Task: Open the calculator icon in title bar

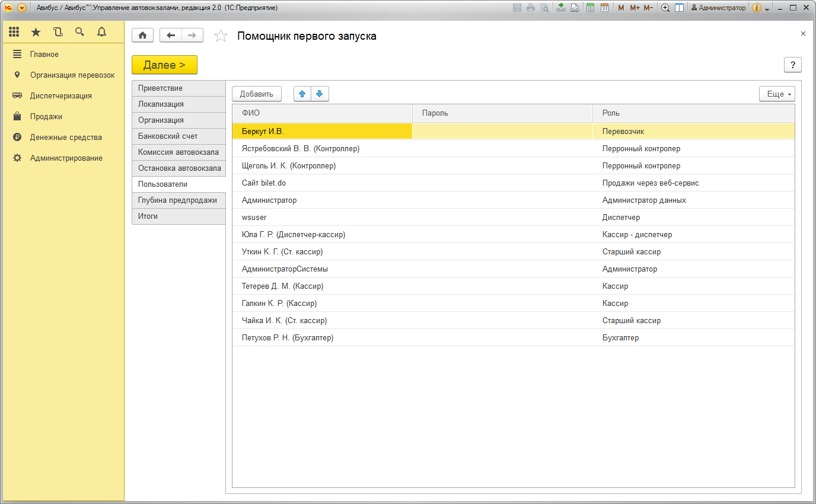Action: tap(590, 8)
